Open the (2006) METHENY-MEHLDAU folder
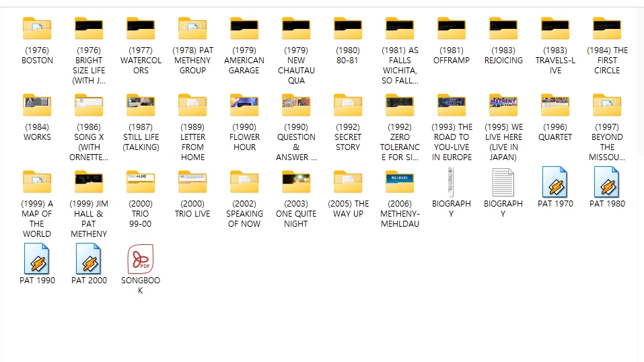This screenshot has width=644, height=362. [x=400, y=182]
